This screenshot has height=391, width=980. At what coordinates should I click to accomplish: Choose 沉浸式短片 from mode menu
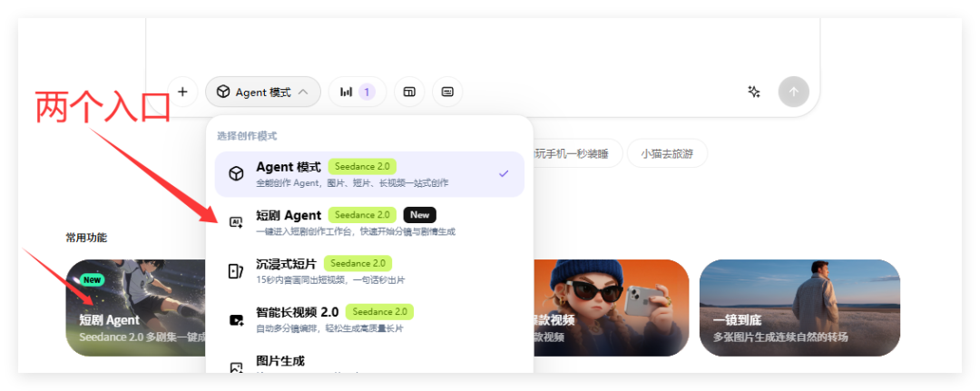(369, 270)
